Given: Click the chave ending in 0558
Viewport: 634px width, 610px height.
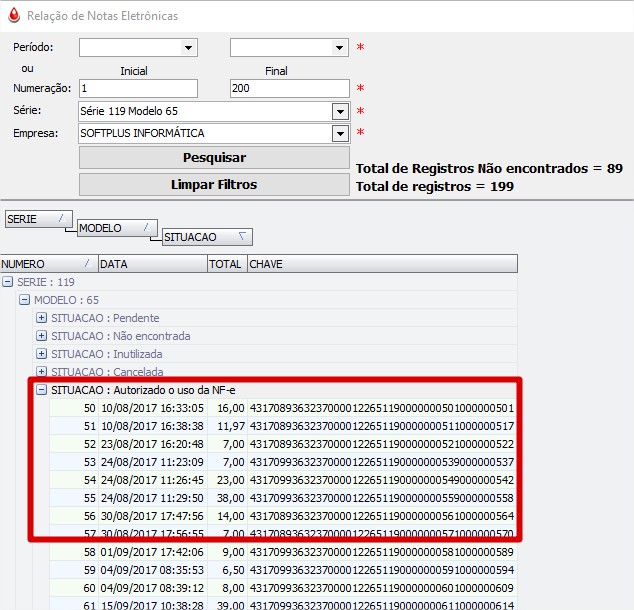Looking at the screenshot, I should click(382, 498).
